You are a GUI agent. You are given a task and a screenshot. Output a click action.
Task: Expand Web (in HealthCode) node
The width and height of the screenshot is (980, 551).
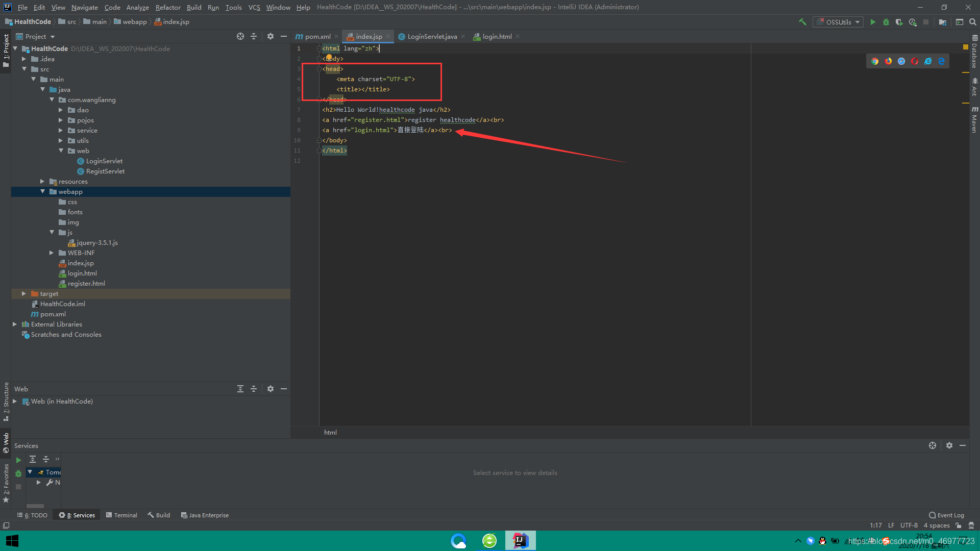coord(15,402)
